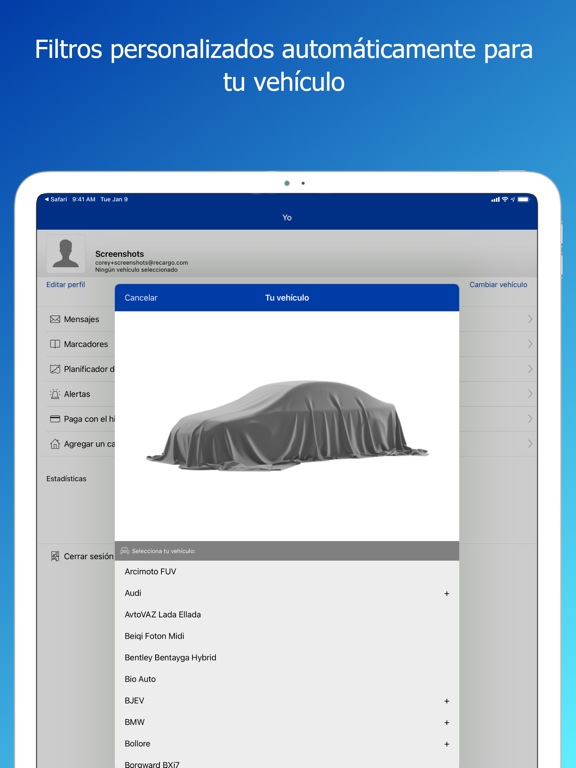Tap the Agregar house icon

(55, 444)
